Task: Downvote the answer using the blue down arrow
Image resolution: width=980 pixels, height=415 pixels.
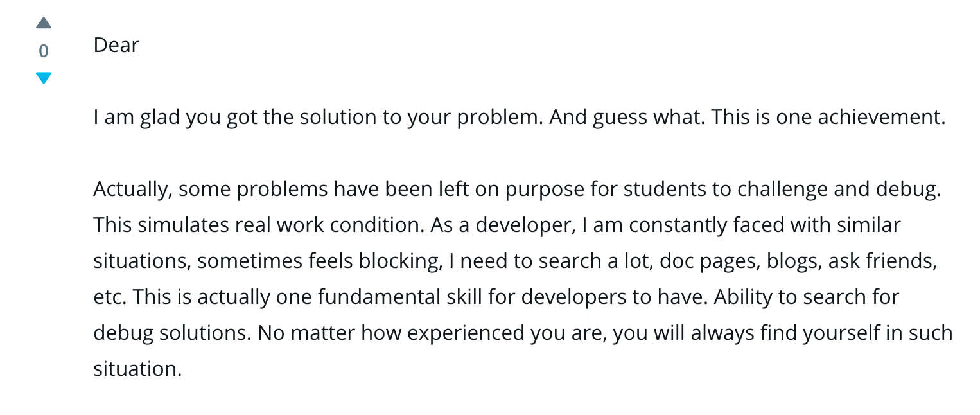Action: 44,78
